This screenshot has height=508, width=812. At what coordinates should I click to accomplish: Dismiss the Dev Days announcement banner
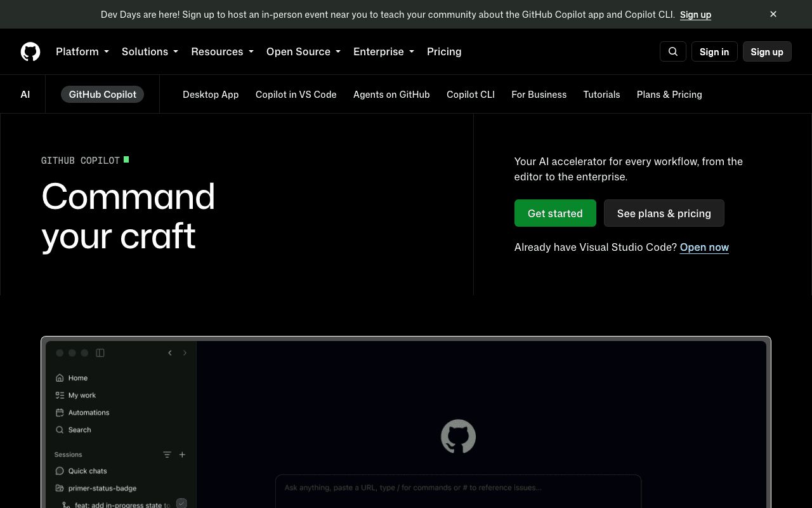click(773, 14)
